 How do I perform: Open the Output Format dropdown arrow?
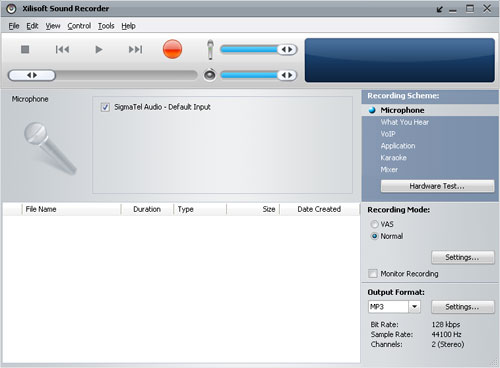[x=414, y=307]
